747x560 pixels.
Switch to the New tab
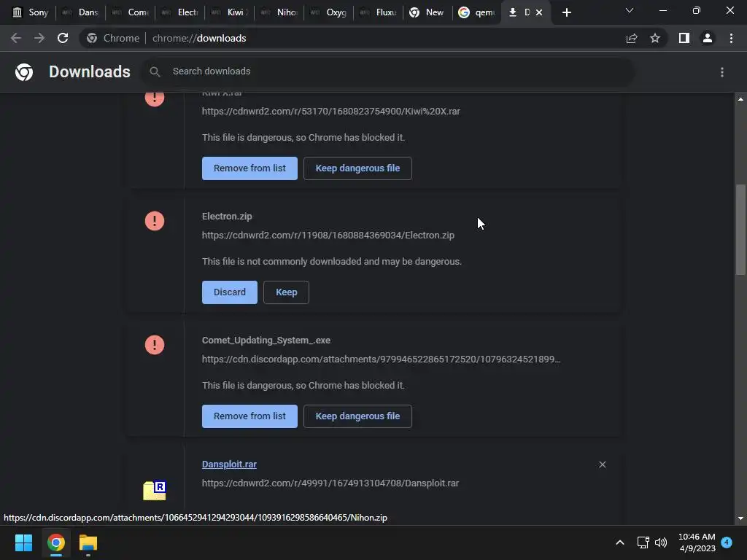coord(427,12)
